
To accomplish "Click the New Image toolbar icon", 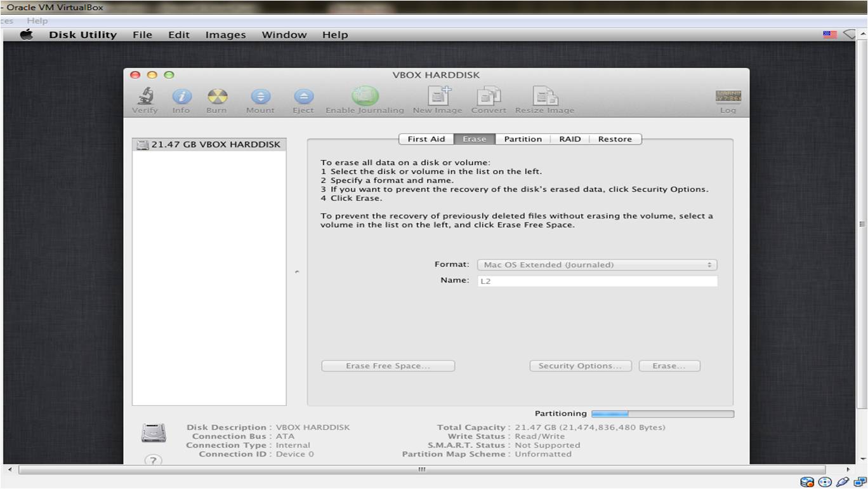I will pos(439,96).
